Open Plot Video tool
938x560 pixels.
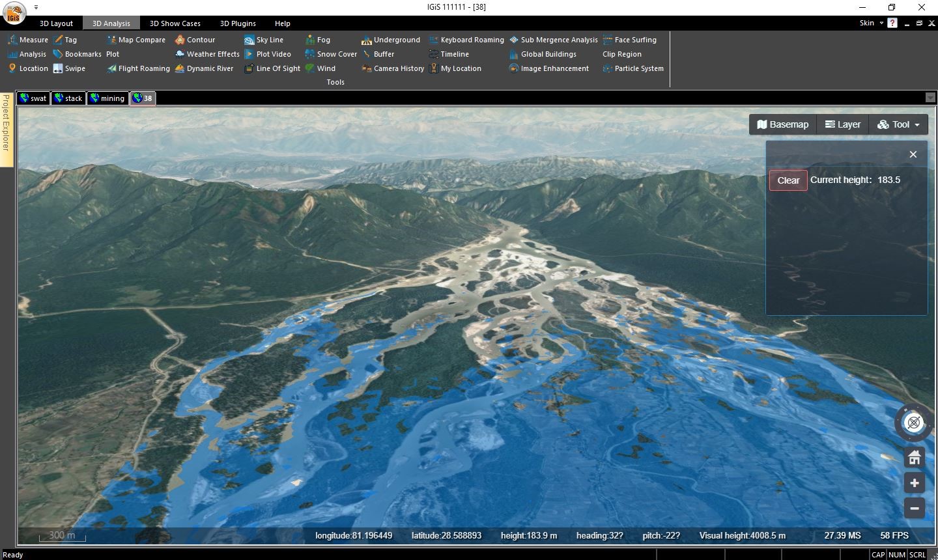pos(268,54)
